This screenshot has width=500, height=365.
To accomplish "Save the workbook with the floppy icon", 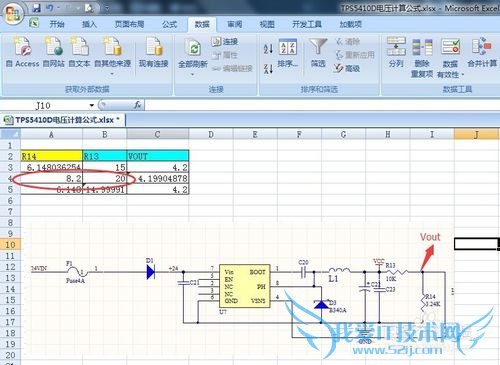I will pyautogui.click(x=36, y=7).
